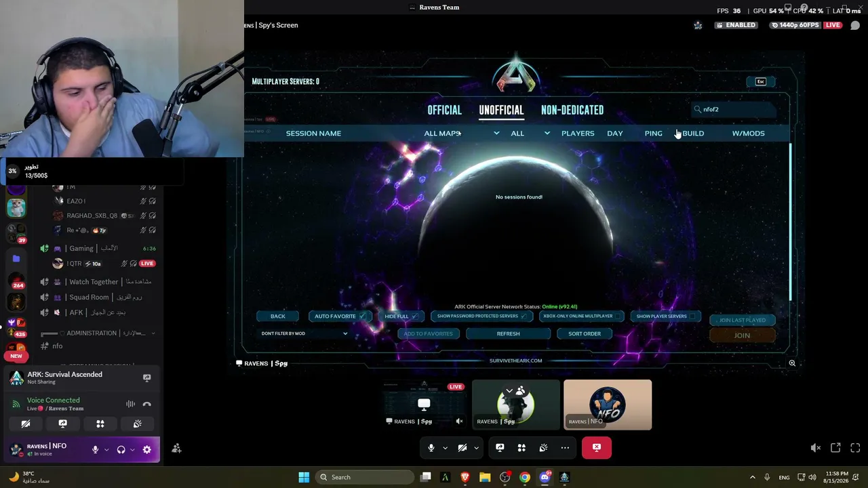This screenshot has width=868, height=488.
Task: Sort by Session Name column
Action: coord(313,134)
